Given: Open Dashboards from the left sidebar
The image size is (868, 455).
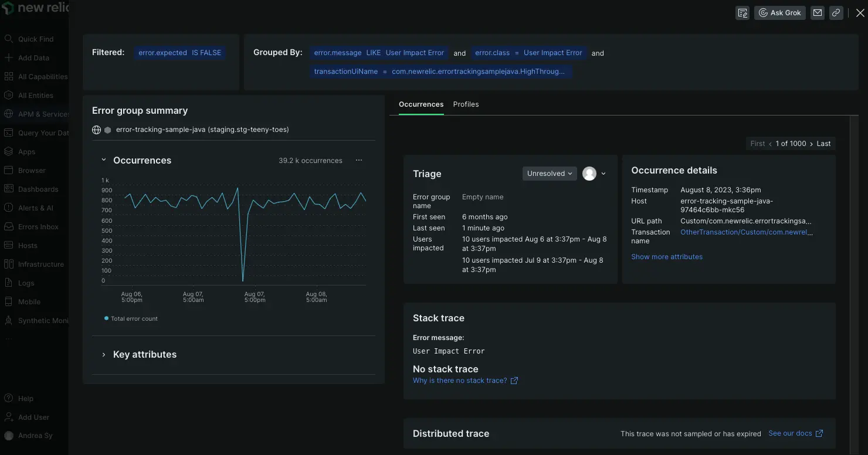Looking at the screenshot, I should tap(38, 189).
